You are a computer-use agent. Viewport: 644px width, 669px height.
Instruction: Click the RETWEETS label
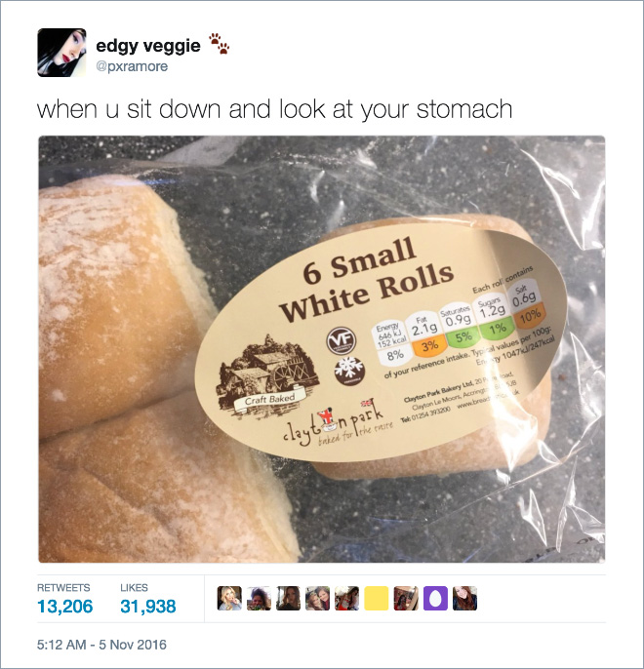pos(63,587)
